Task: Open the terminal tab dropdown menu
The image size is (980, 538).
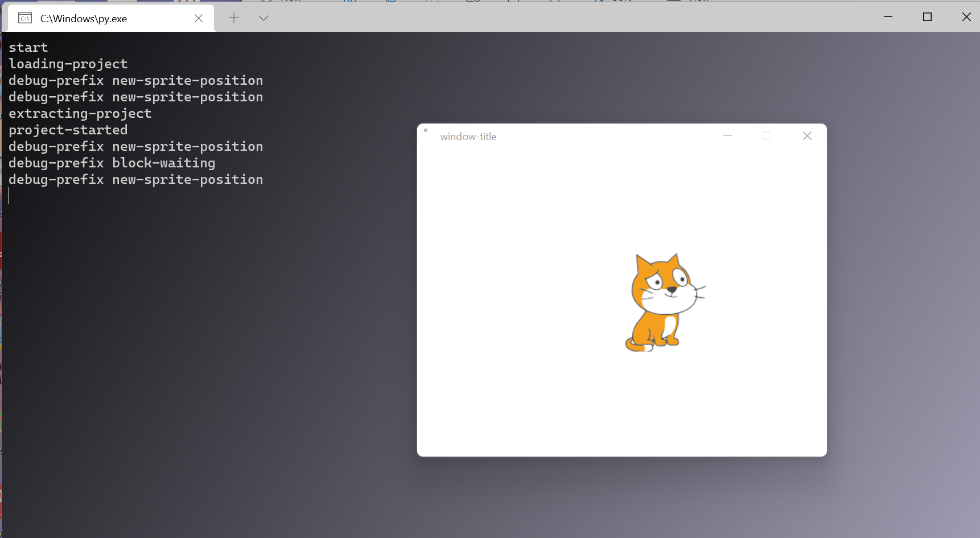Action: (263, 18)
